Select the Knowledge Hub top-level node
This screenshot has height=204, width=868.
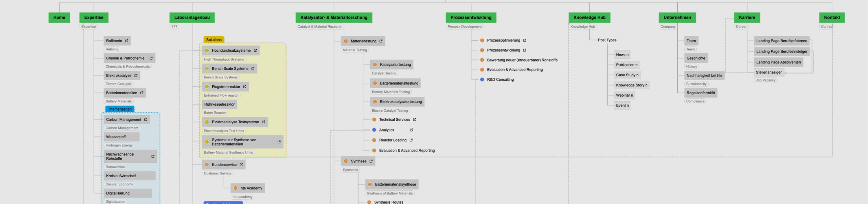tap(589, 18)
